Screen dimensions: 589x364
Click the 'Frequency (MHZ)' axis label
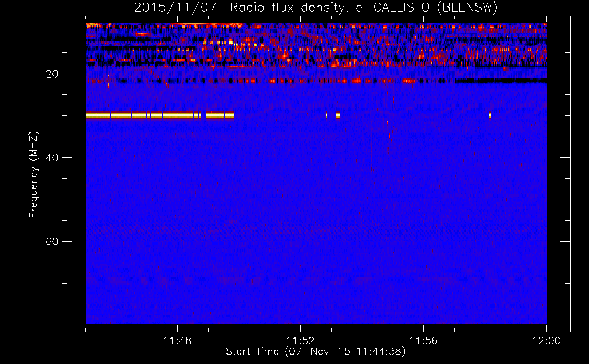pyautogui.click(x=33, y=174)
